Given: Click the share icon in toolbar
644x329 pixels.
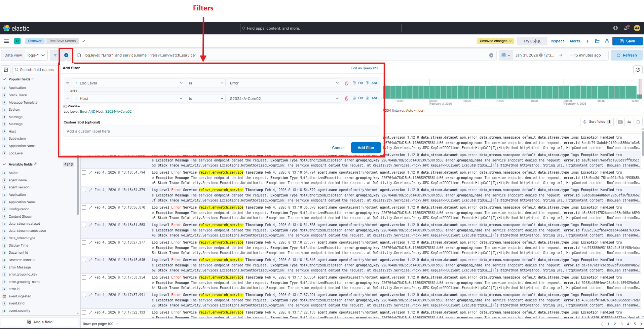Looking at the screenshot, I should click(x=607, y=41).
